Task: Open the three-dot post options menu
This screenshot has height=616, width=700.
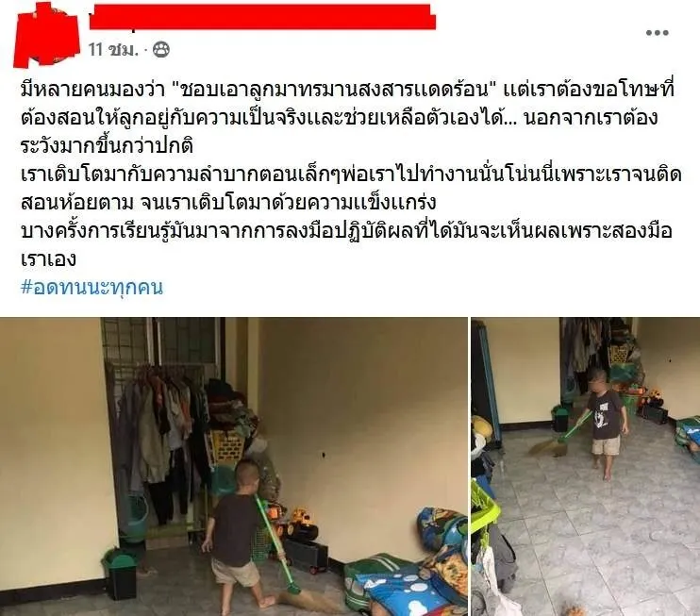Action: point(658,33)
